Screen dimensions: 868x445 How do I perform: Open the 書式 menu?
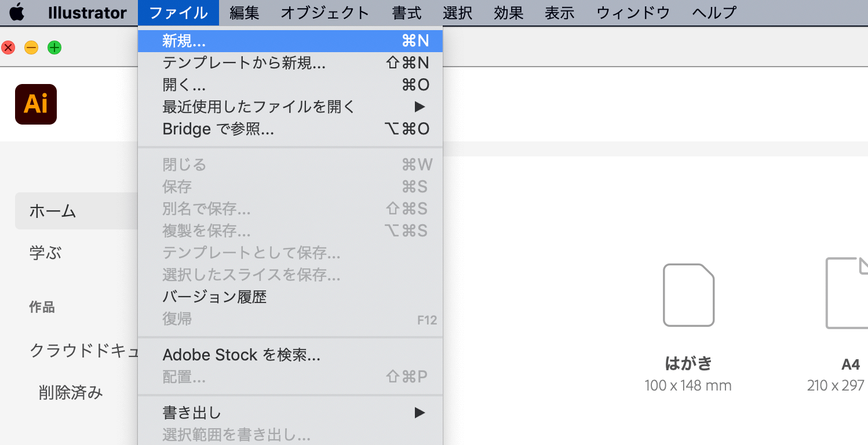pyautogui.click(x=407, y=12)
